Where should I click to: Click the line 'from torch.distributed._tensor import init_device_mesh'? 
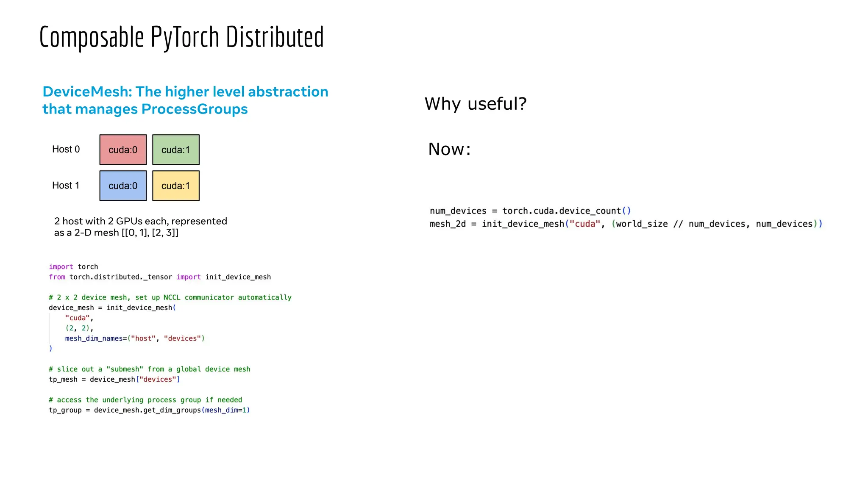(160, 277)
